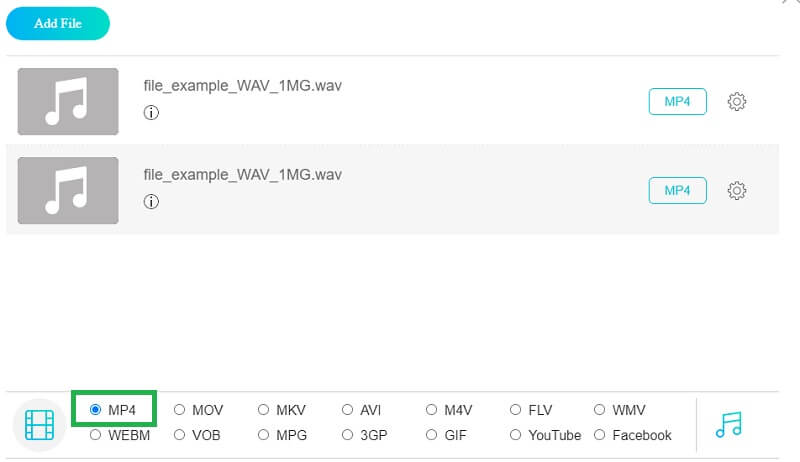Open settings gear for second file
This screenshot has width=800, height=462.
click(737, 191)
